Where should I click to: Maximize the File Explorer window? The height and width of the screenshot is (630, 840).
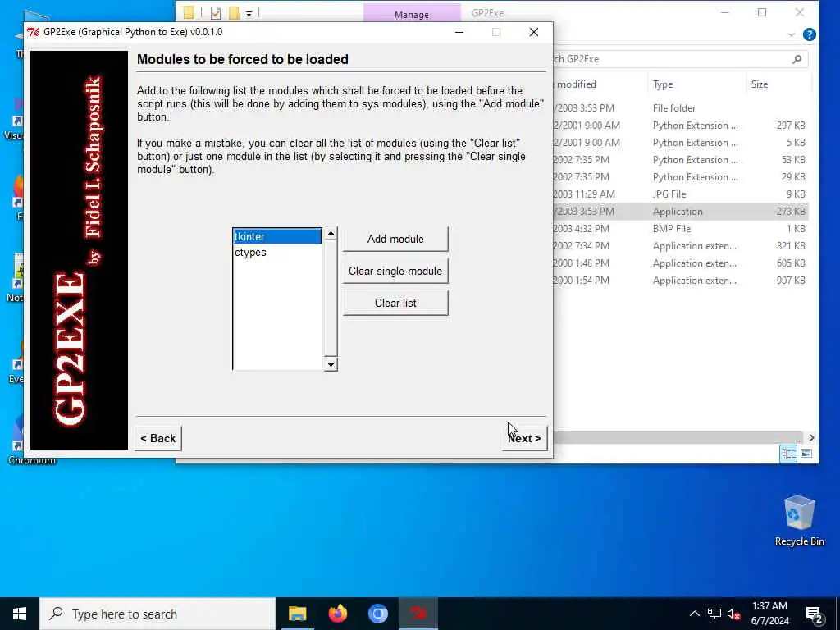762,13
